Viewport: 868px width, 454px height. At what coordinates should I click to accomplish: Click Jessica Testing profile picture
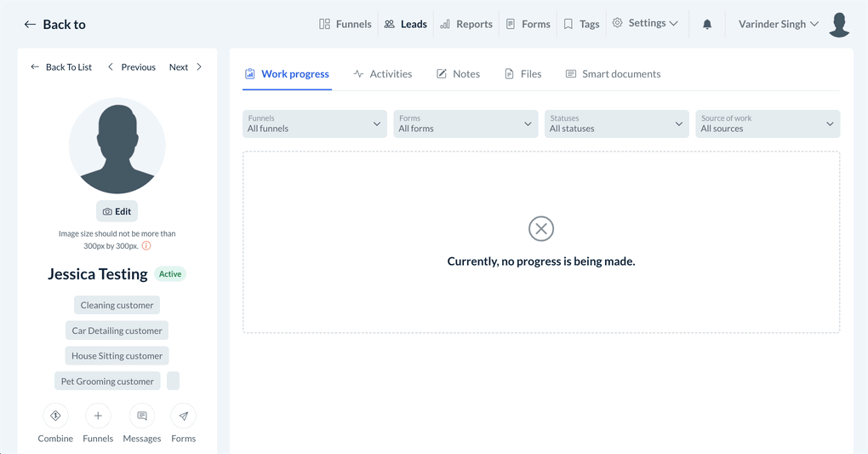(x=117, y=146)
